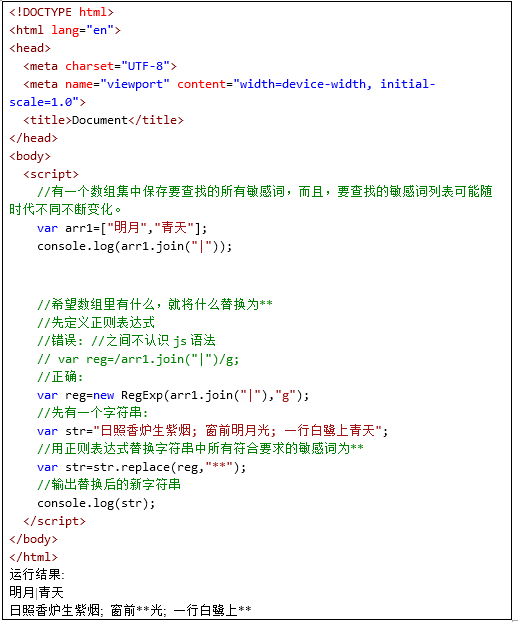
Task: Click the closing '</head>' tag
Action: coord(34,138)
